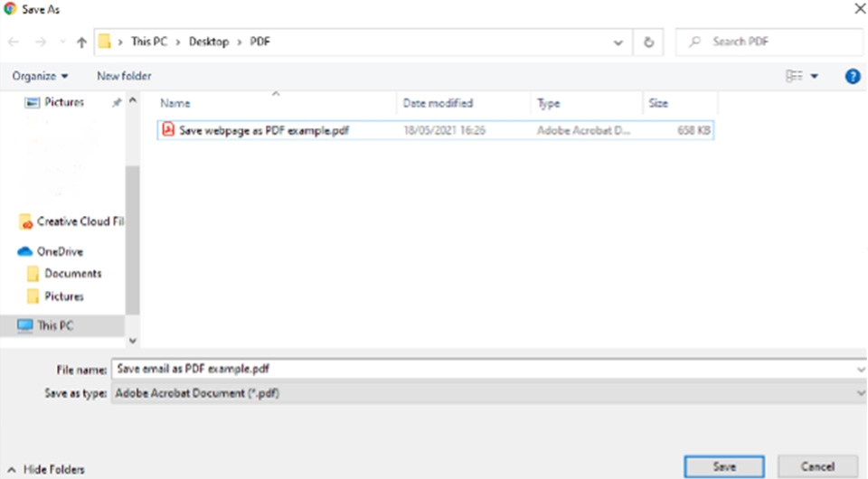Click the navigation pane scrollbar thumb

click(132, 240)
